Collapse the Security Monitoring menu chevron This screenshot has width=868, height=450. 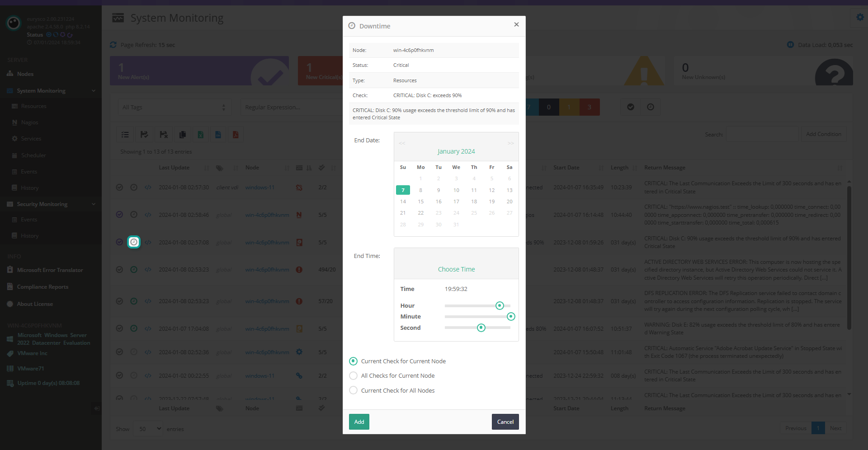[x=94, y=204]
